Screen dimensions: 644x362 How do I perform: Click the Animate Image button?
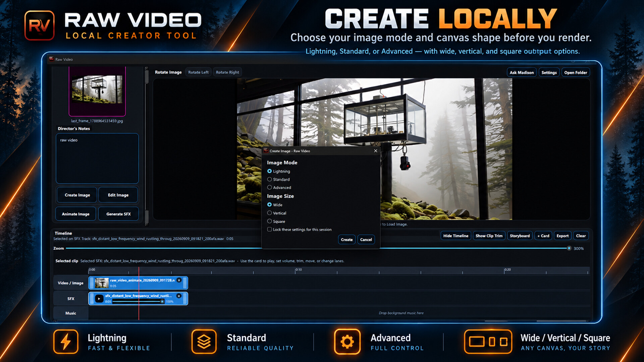76,214
